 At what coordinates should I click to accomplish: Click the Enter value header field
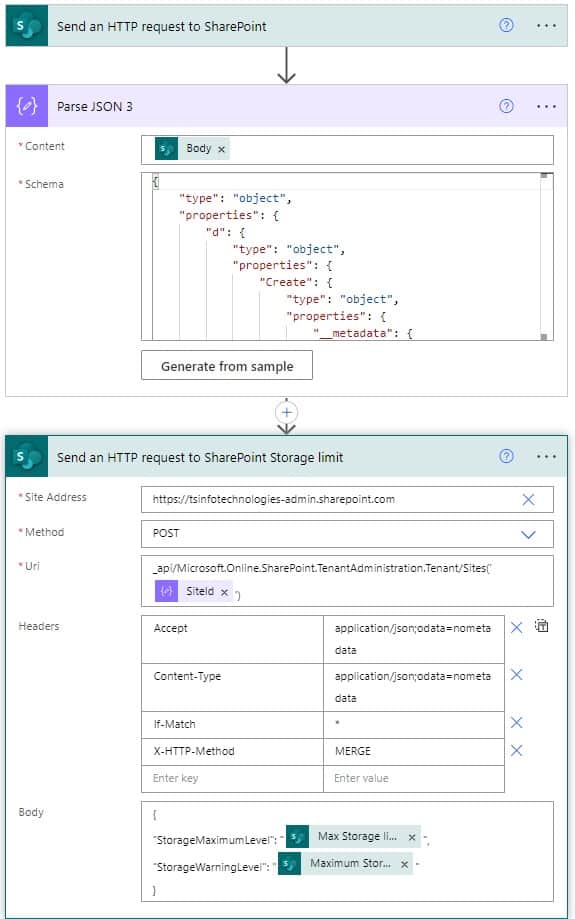point(414,778)
